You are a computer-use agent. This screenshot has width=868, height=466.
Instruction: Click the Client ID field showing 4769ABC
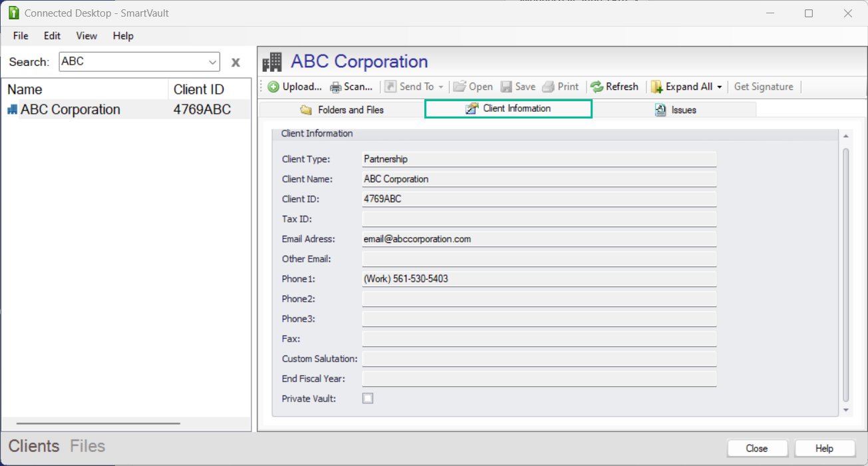[539, 199]
